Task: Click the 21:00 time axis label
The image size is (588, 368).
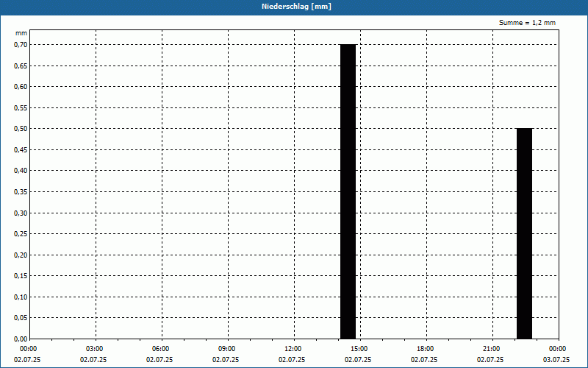Action: (491, 349)
